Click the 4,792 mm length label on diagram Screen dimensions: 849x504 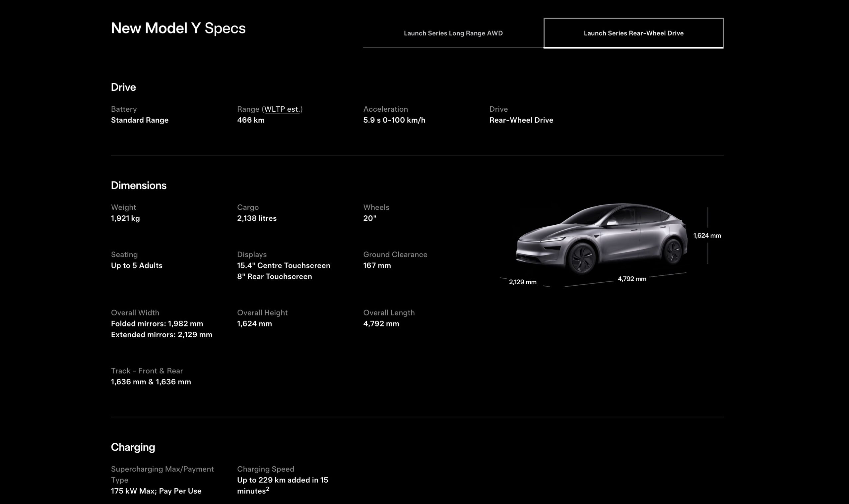(x=631, y=279)
